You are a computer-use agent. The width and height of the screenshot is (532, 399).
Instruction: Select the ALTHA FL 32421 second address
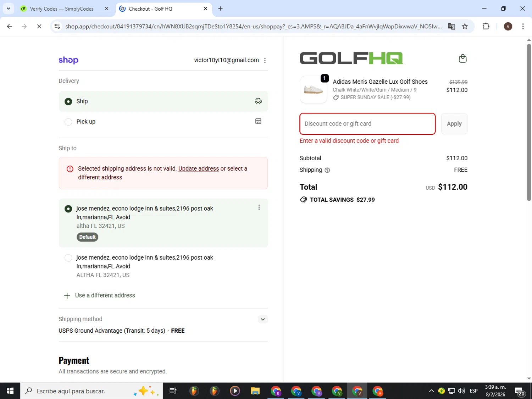[x=163, y=266]
